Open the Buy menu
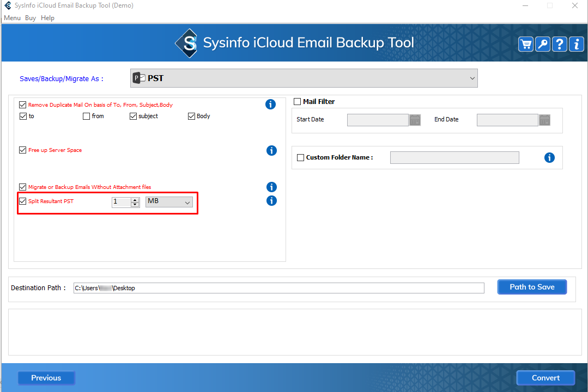The width and height of the screenshot is (588, 392). 31,18
